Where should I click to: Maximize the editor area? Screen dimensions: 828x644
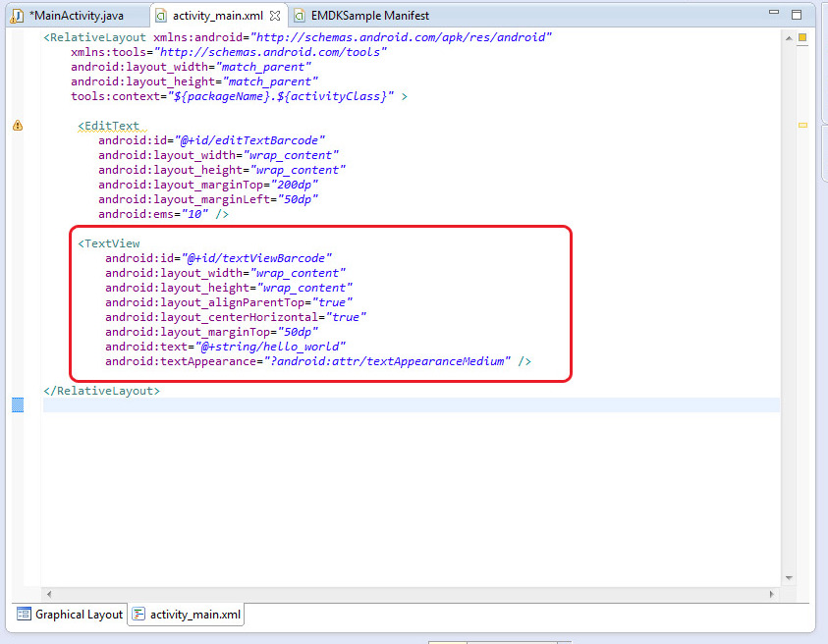click(x=797, y=15)
